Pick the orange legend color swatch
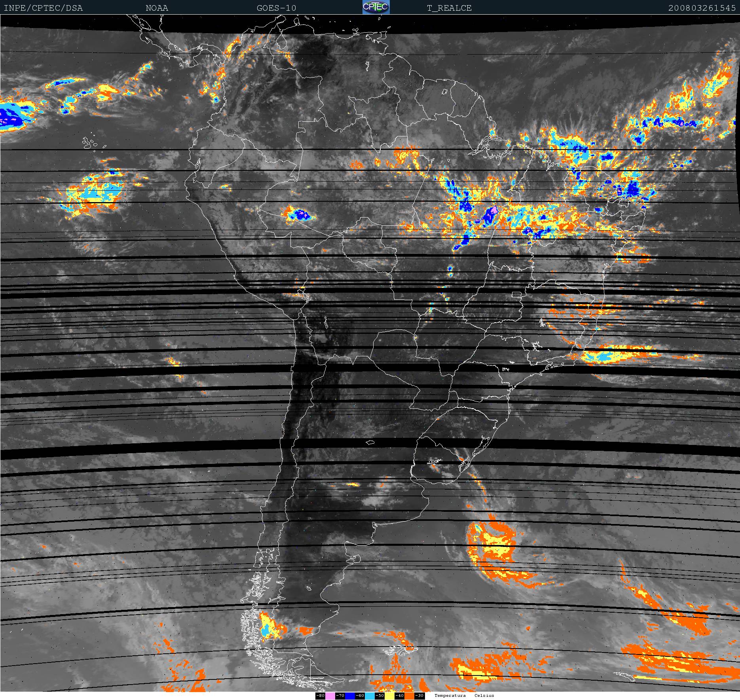Image resolution: width=740 pixels, height=700 pixels. [409, 696]
